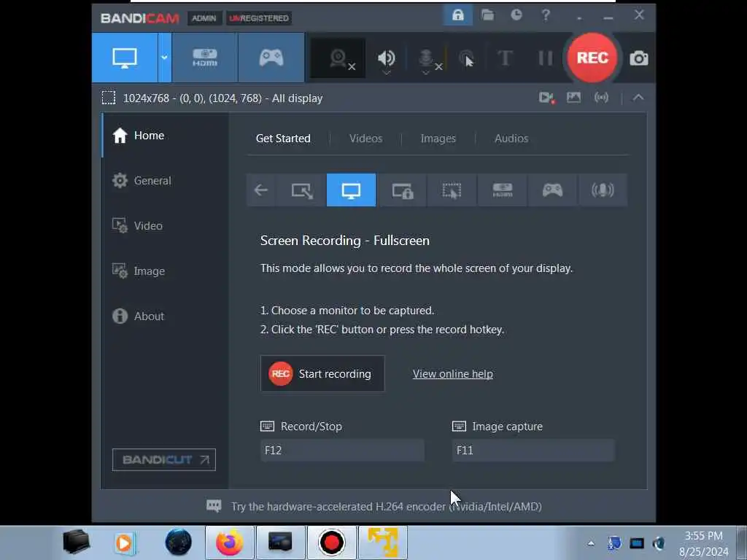Open the scheduled recording clock icon
This screenshot has width=747, height=560.
click(x=516, y=15)
